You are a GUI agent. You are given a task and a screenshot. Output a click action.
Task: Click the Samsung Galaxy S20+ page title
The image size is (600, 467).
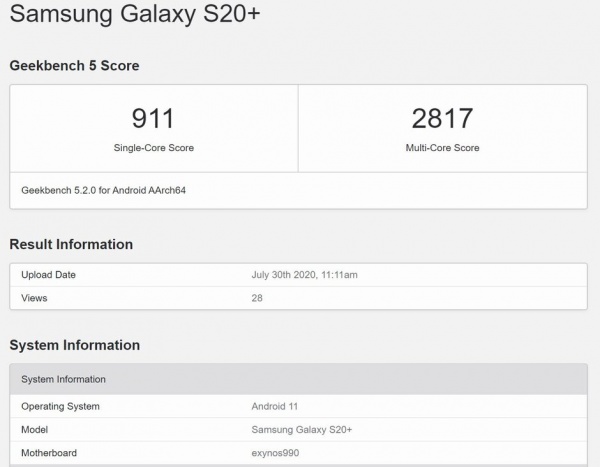(x=135, y=14)
